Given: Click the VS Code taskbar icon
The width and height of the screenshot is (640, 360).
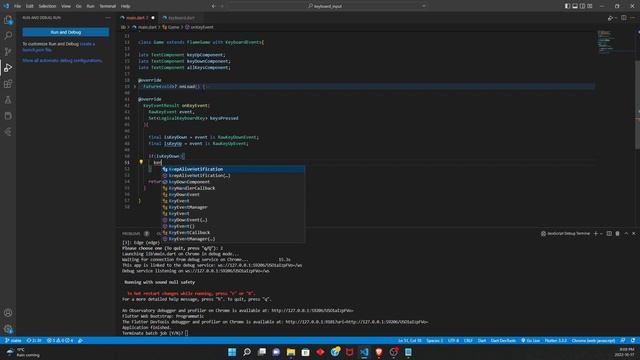Looking at the screenshot, I should pos(364,352).
